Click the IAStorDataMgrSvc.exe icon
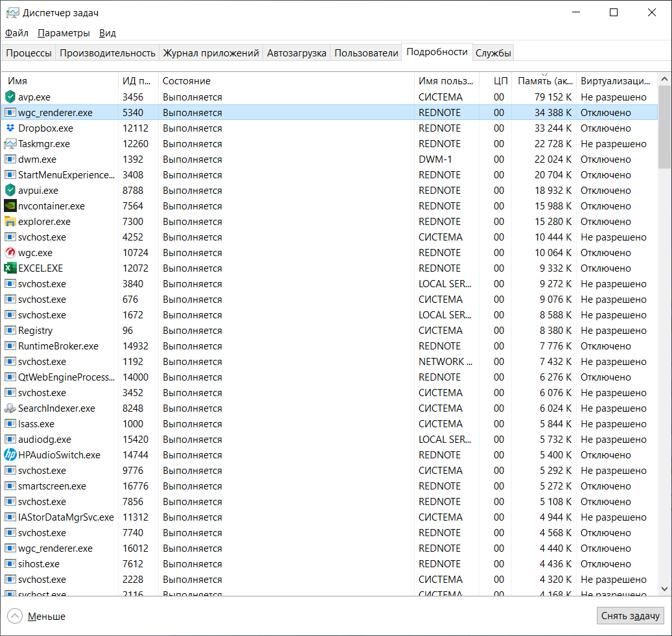Image resolution: width=672 pixels, height=636 pixels. tap(10, 517)
